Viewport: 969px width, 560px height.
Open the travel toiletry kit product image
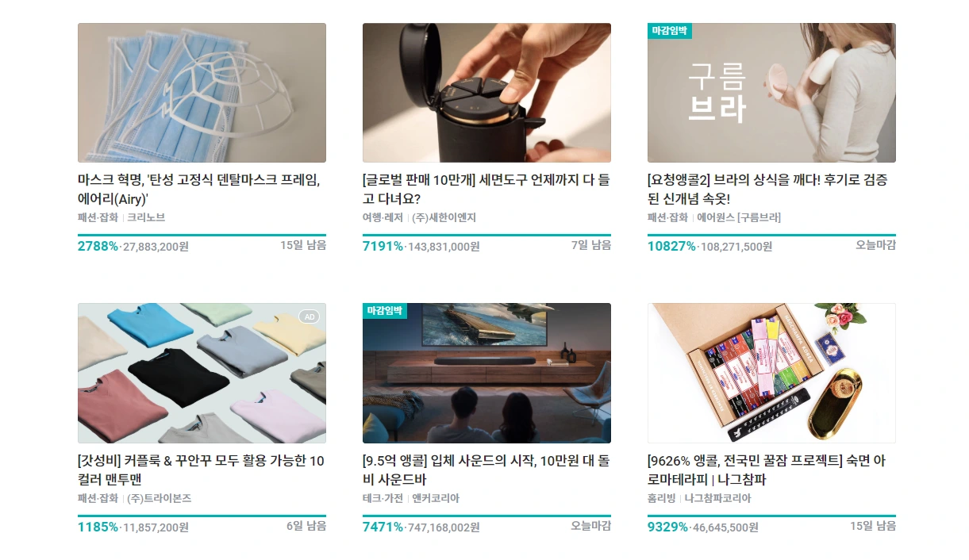[x=486, y=93]
